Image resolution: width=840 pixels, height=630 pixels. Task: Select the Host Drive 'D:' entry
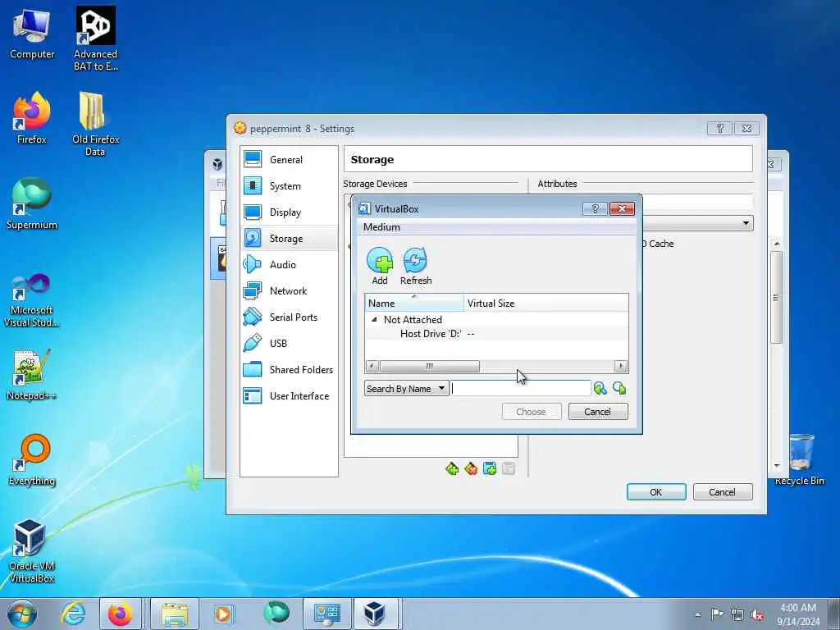(x=430, y=334)
